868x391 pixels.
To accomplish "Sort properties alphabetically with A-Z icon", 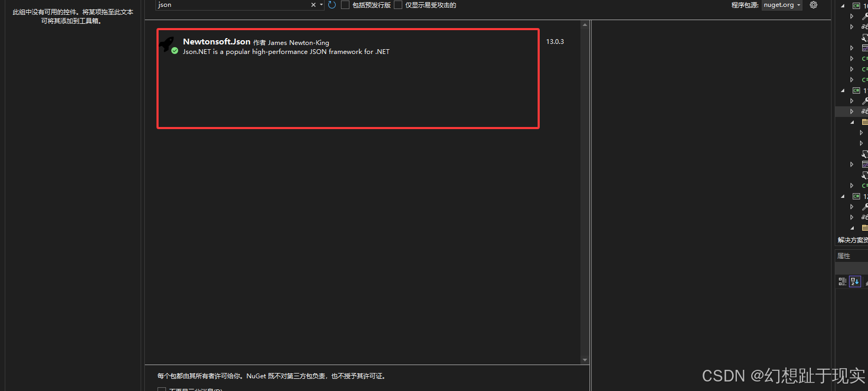I will (855, 281).
